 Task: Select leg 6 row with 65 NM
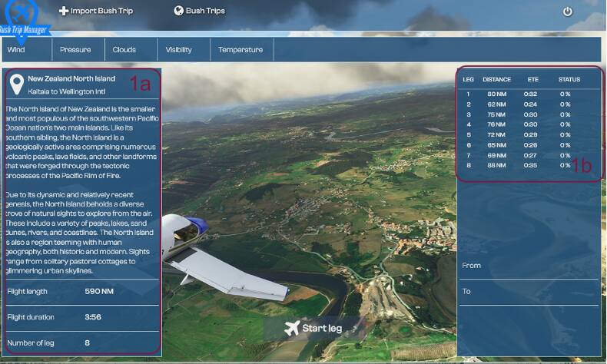point(529,145)
